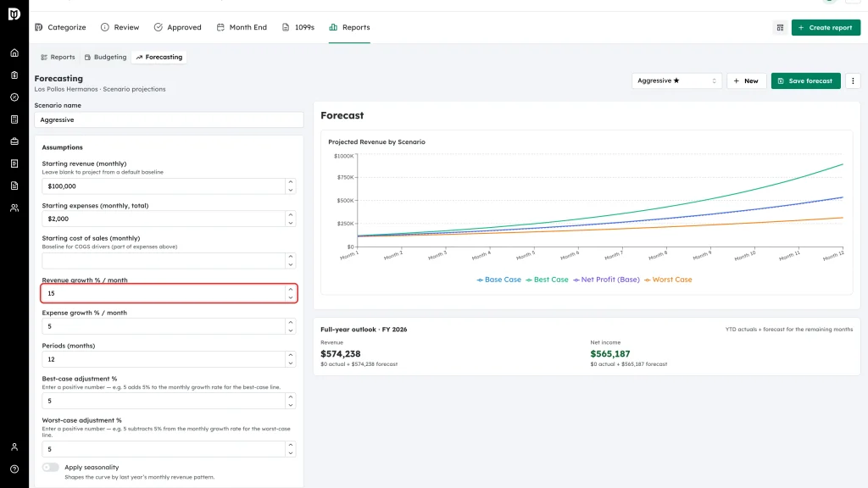Click the New scenario button
The width and height of the screenshot is (868, 488).
click(x=746, y=80)
